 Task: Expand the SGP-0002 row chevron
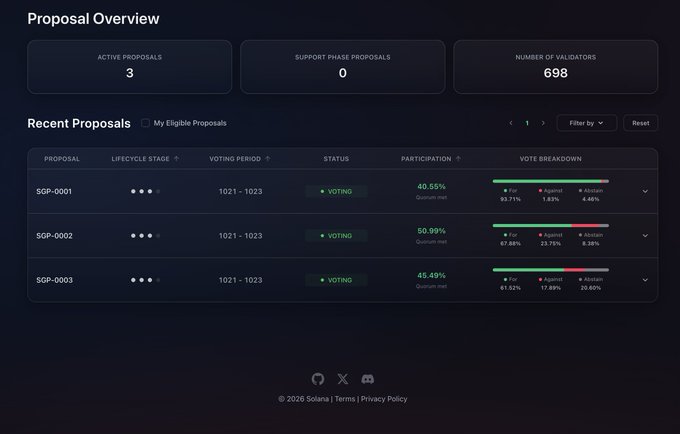pyautogui.click(x=645, y=235)
